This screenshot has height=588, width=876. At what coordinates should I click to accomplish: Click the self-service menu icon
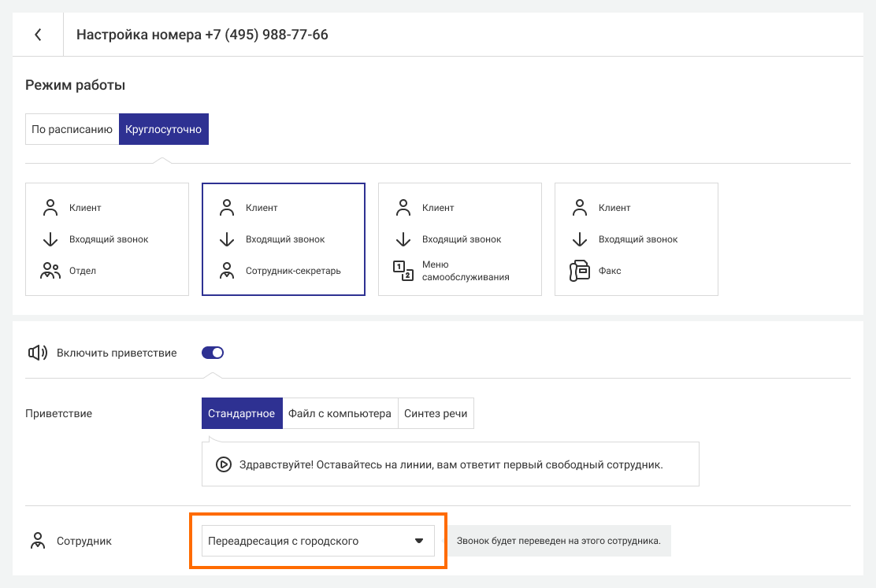point(403,271)
